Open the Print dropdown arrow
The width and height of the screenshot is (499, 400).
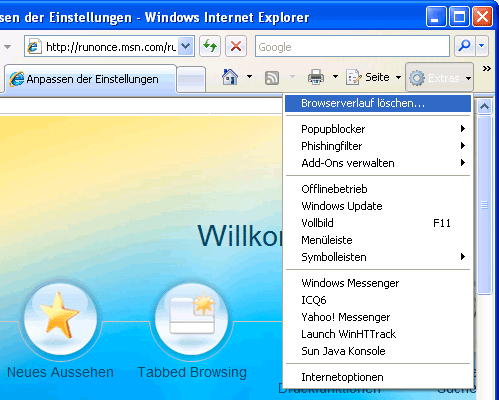(x=335, y=77)
